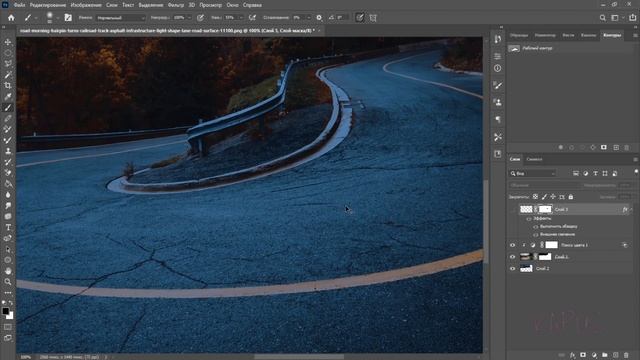
Task: Open opacity value dropdown in options bar
Action: coord(189,18)
